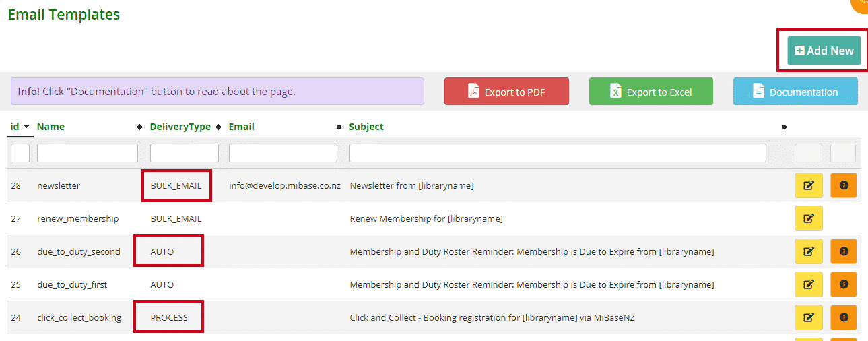
Task: Click the Add New button
Action: (x=824, y=51)
